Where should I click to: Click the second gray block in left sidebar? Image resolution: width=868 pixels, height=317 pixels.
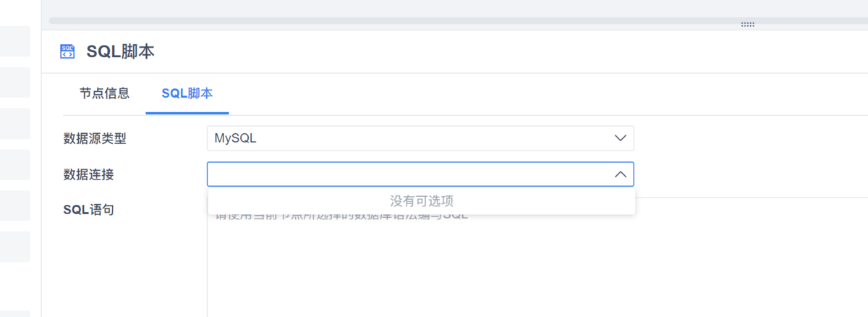pyautogui.click(x=14, y=83)
